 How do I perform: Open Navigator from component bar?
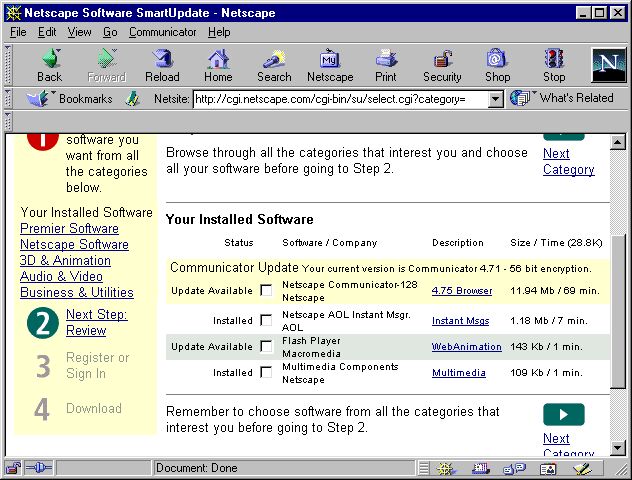tap(446, 468)
